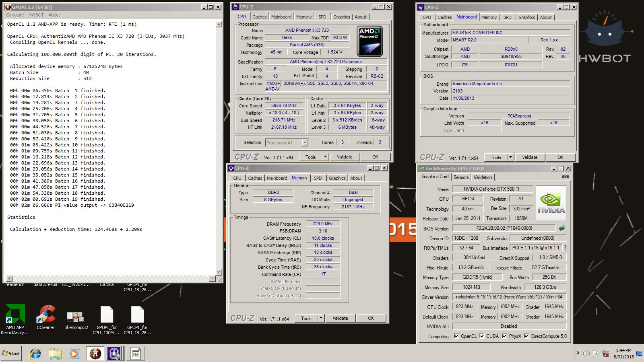The image size is (644, 362).
Task: Show hidden tray icons arrow
Action: click(x=578, y=353)
